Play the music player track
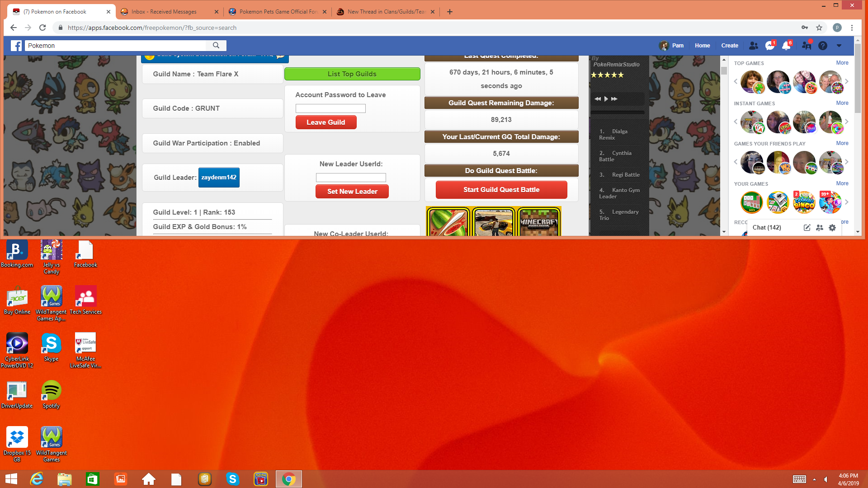 (x=606, y=99)
